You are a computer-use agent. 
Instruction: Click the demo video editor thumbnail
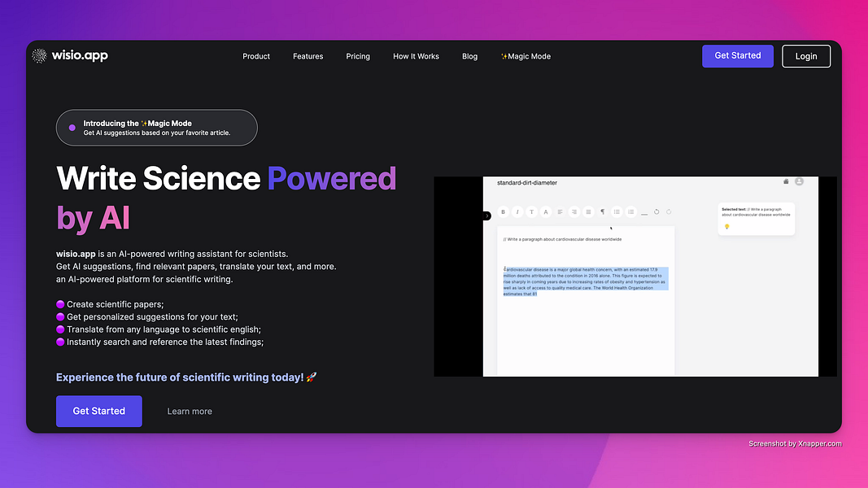pyautogui.click(x=635, y=277)
